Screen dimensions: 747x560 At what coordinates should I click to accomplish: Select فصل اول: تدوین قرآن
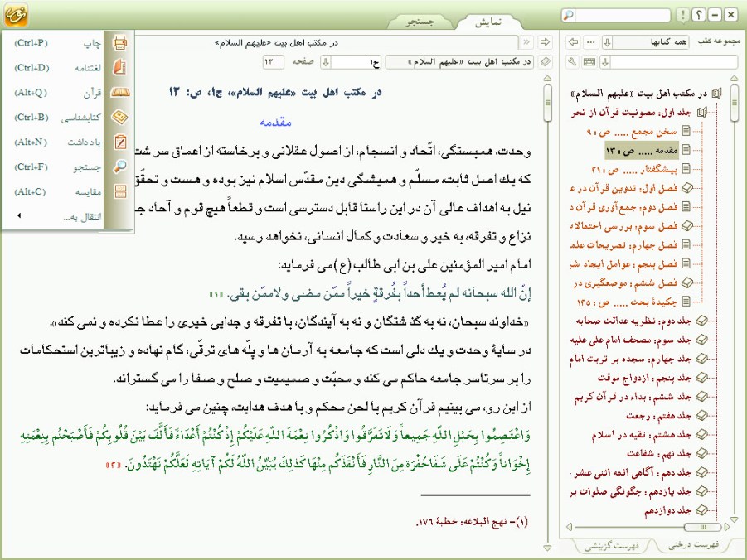(x=624, y=188)
